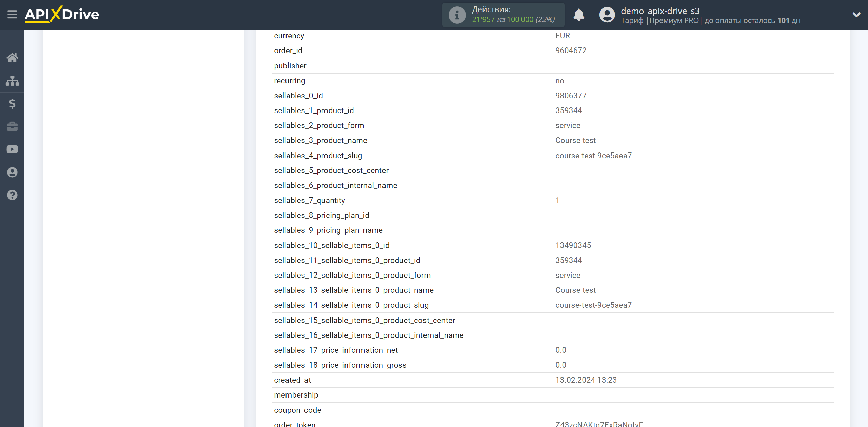
Task: Select sellables_4_product_slug value course-test-9ce5aea7
Action: 593,156
